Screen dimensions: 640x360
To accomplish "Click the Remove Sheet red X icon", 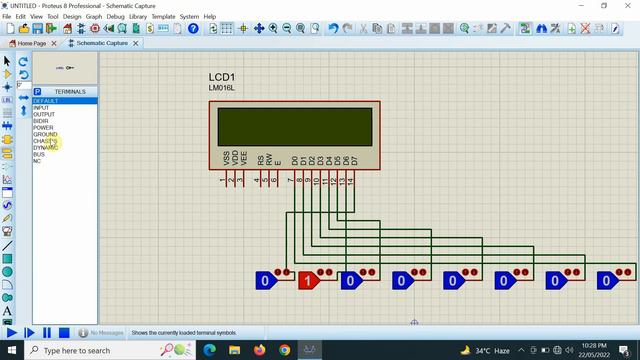I will click(x=585, y=28).
